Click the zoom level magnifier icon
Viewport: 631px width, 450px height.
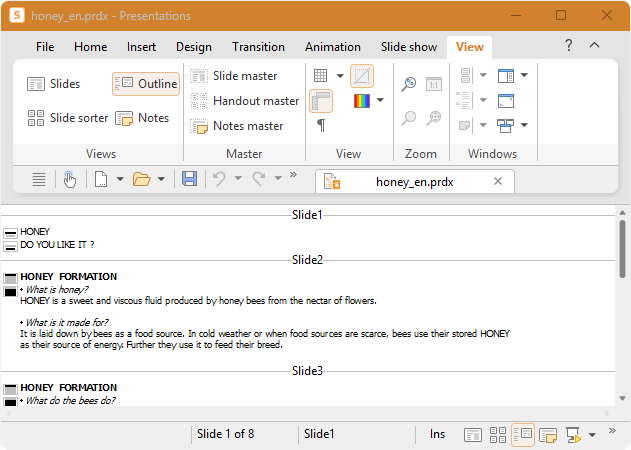pos(409,84)
